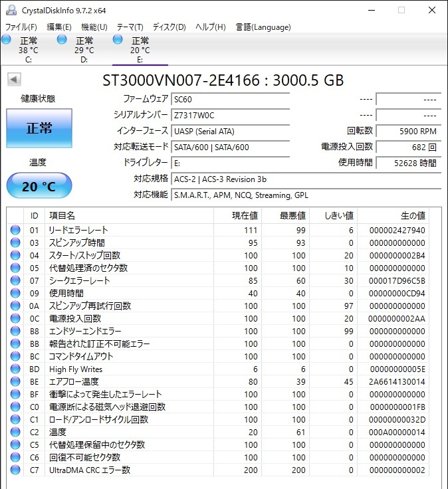448x489 pixels.
Task: Open the 機能(U) menu
Action: tap(94, 27)
